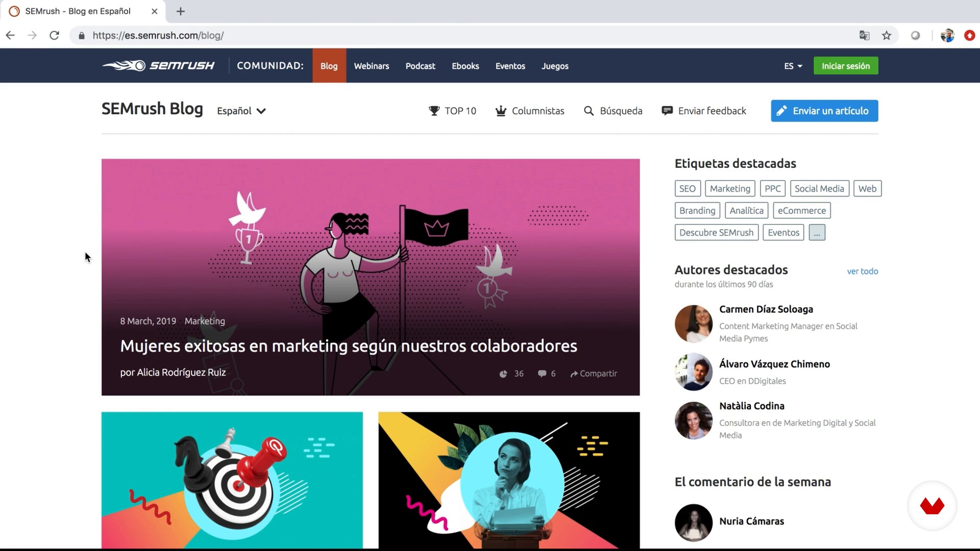Click the Iniciar sesión button

pyautogui.click(x=846, y=66)
